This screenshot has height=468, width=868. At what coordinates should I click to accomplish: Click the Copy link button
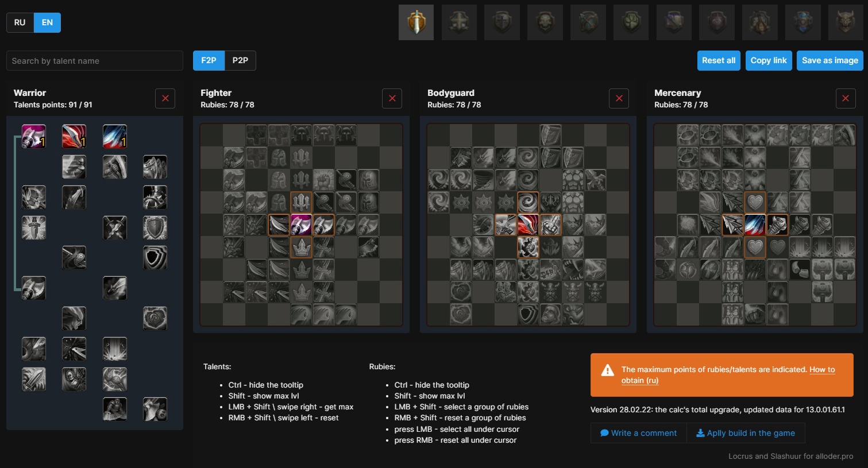tap(768, 60)
